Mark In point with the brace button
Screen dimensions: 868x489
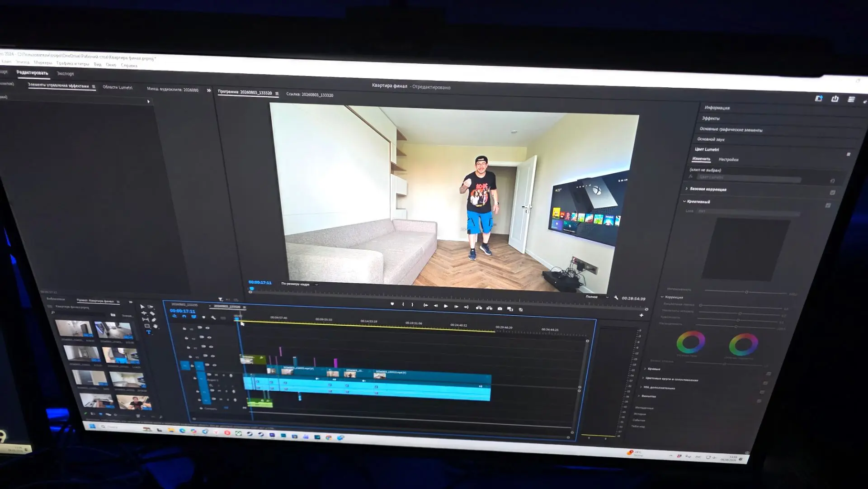(x=403, y=304)
